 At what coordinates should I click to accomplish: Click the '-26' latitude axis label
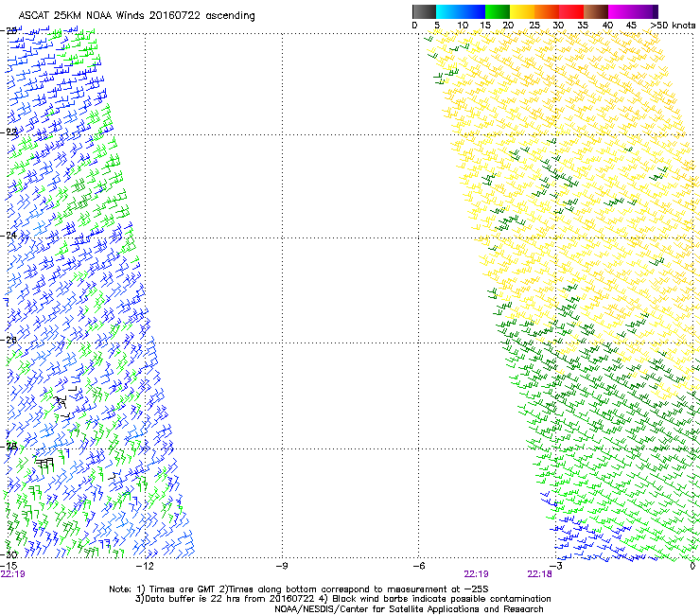tap(9, 340)
